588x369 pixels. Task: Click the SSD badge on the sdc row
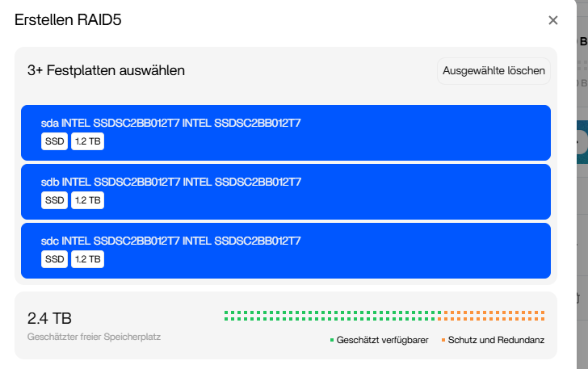(54, 259)
